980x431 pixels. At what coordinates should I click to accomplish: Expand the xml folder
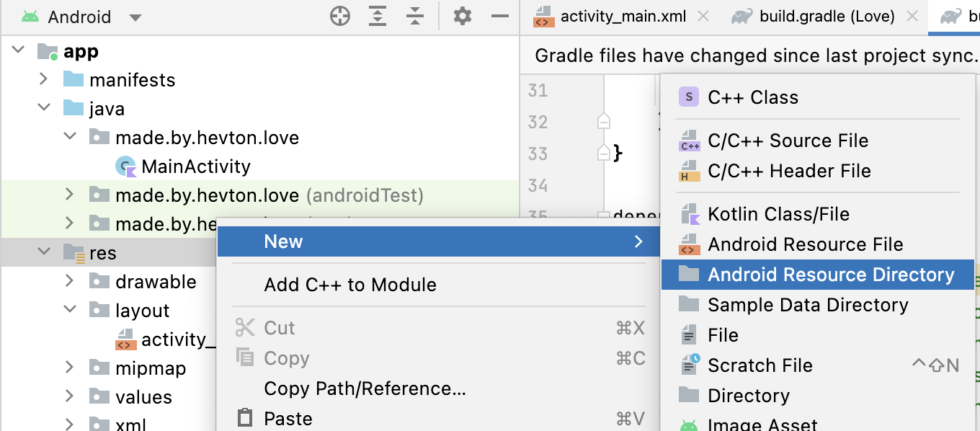pyautogui.click(x=69, y=425)
